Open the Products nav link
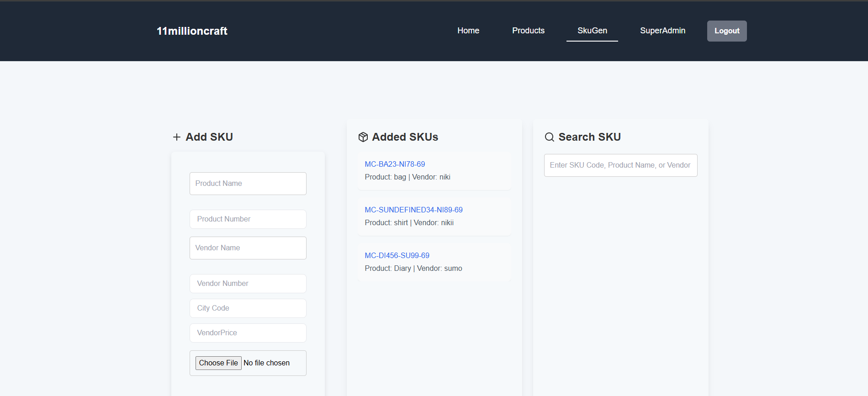This screenshot has width=868, height=396. [528, 31]
